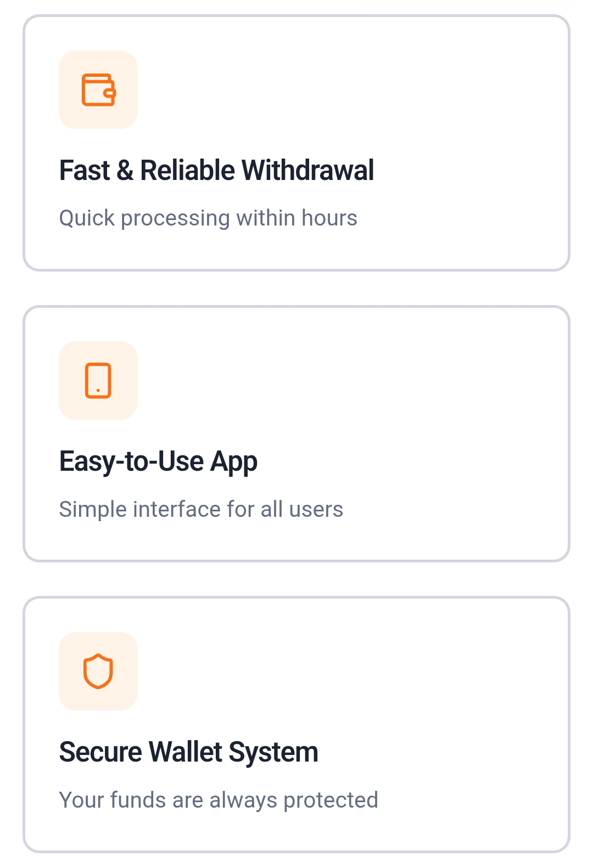The image size is (593, 868).
Task: Click the empty area right of the wallet icon
Action: [x=351, y=90]
